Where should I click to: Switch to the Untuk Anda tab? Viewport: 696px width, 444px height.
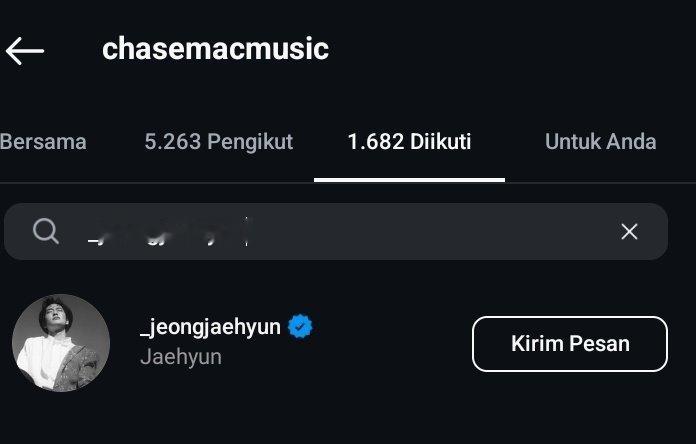pyautogui.click(x=600, y=142)
